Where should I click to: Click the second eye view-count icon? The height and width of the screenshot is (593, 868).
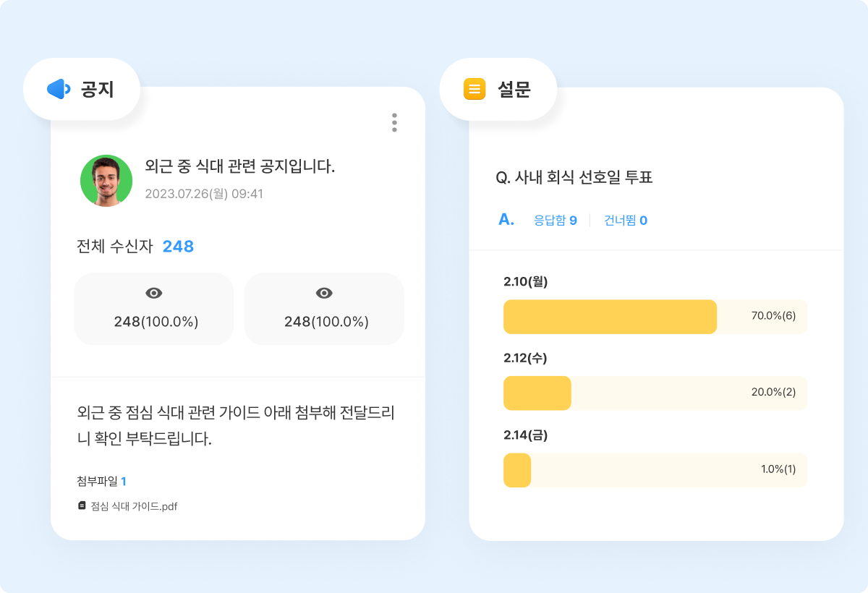coord(324,293)
